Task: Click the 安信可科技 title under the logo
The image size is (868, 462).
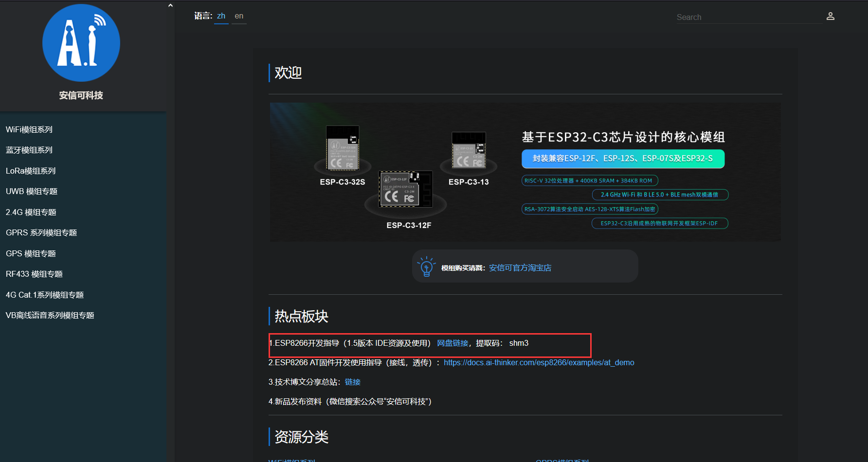Action: (x=81, y=95)
